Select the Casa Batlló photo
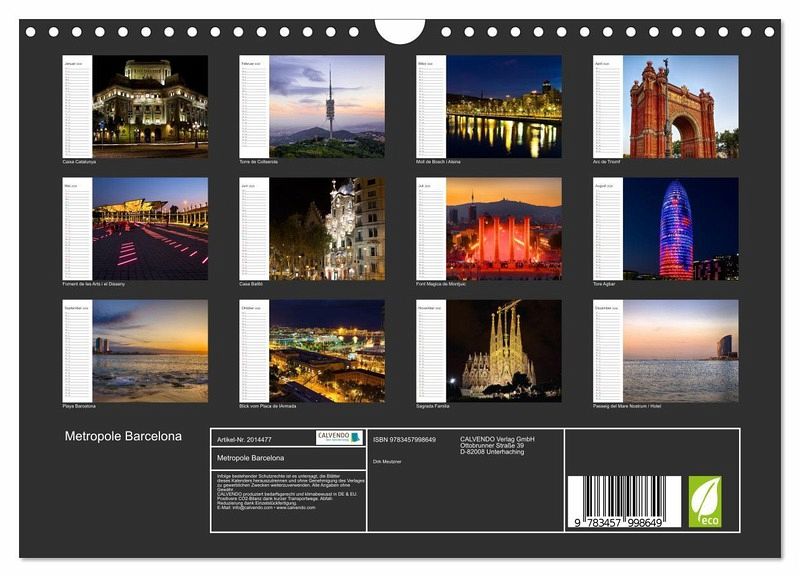 point(327,229)
